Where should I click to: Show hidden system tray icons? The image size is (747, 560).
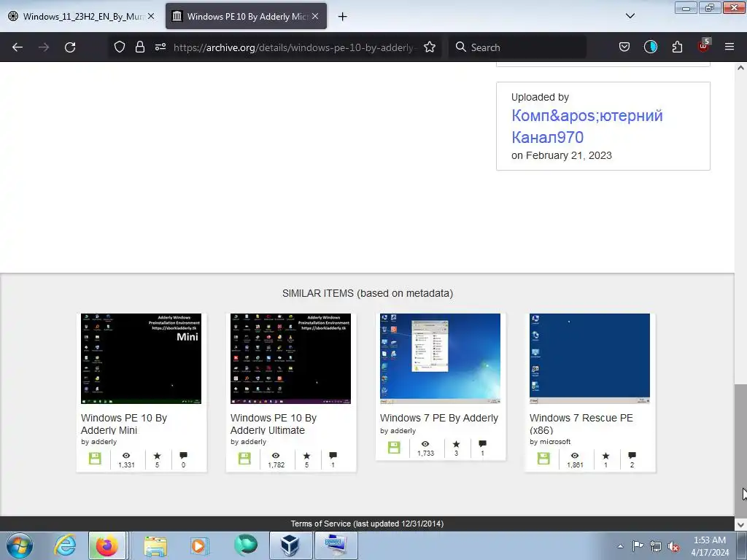click(620, 546)
